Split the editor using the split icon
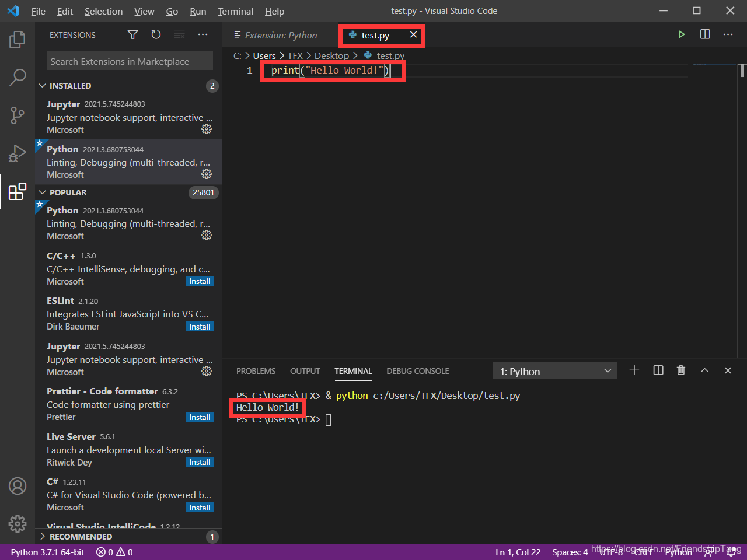The height and width of the screenshot is (560, 747). click(704, 34)
